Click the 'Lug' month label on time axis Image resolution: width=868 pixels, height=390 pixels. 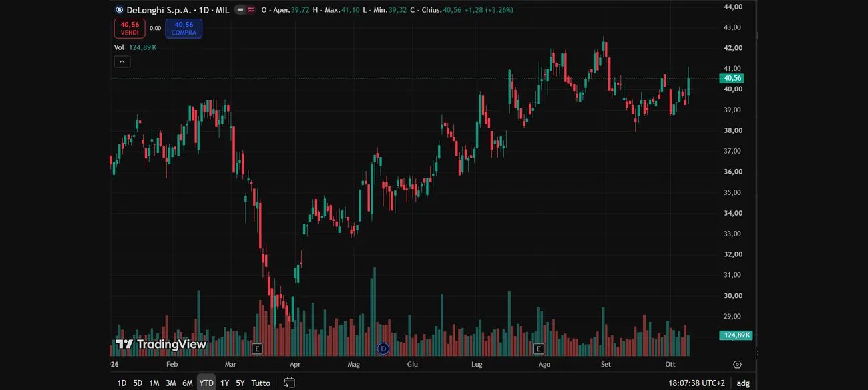(x=477, y=364)
